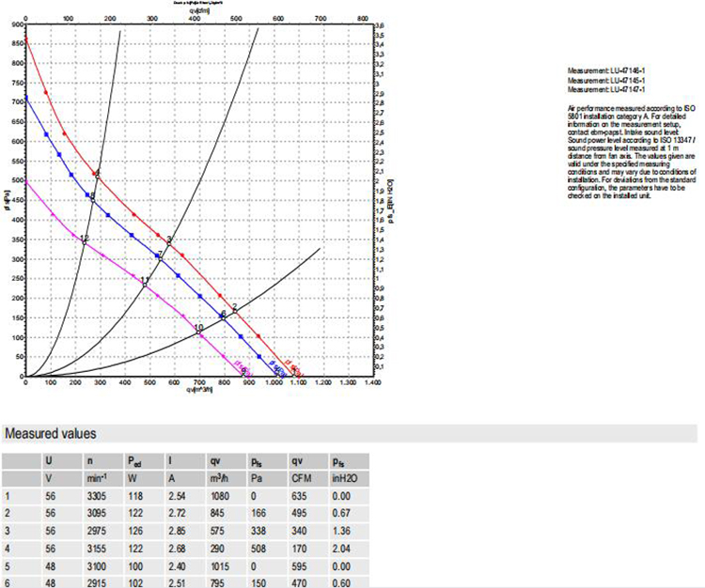This screenshot has height=588, width=705.
Task: Select operating point 6 on the blue curve
Action: (222, 316)
